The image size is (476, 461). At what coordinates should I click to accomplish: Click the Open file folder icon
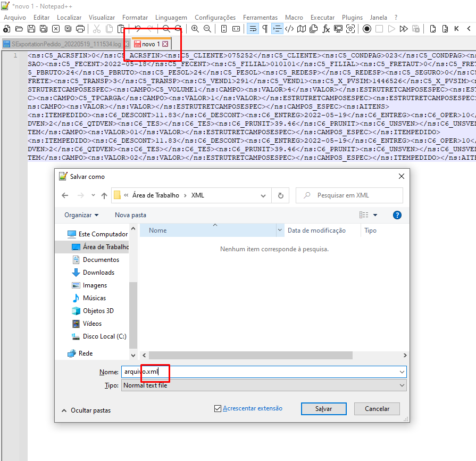[19, 29]
